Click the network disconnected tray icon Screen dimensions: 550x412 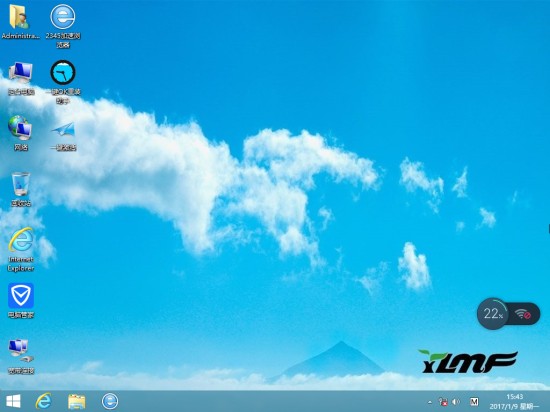click(443, 402)
